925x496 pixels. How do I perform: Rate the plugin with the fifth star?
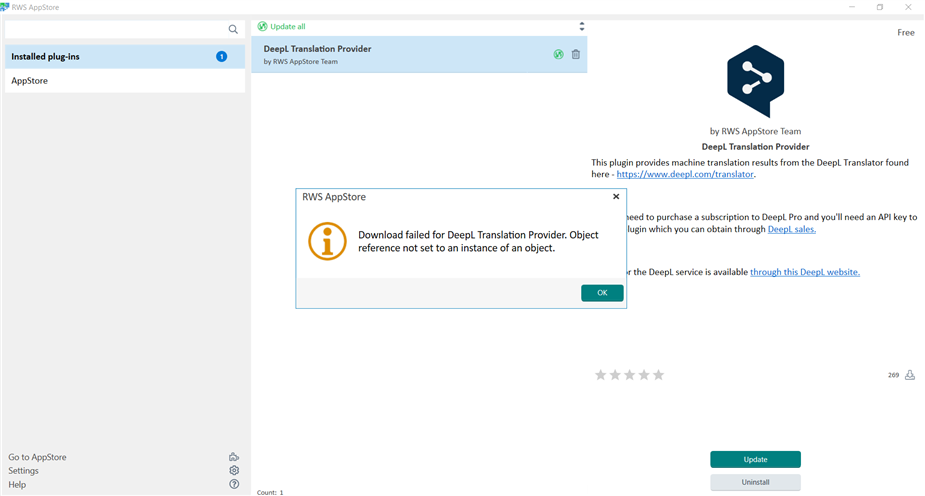tap(658, 375)
